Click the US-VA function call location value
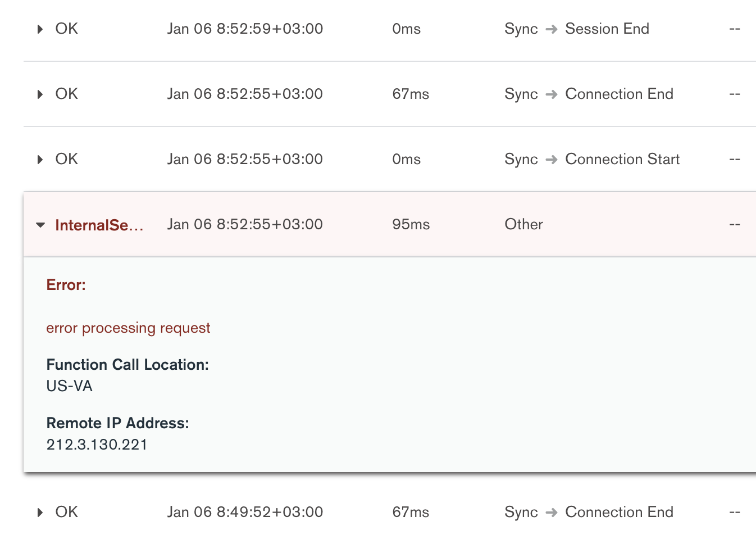Viewport: 756px width, 544px height. coord(69,386)
